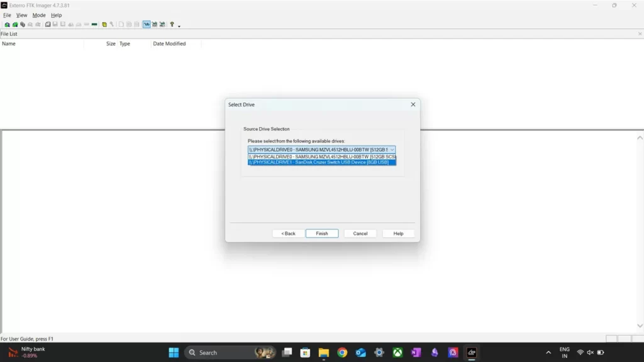Open the Image Mounting tool icon
Viewport: 644px width, 362px height.
[22, 25]
